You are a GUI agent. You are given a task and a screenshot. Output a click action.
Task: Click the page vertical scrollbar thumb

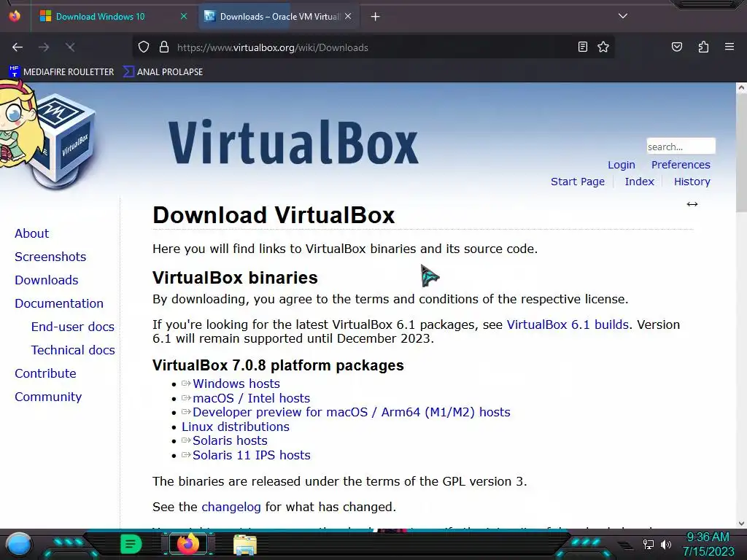tap(741, 152)
